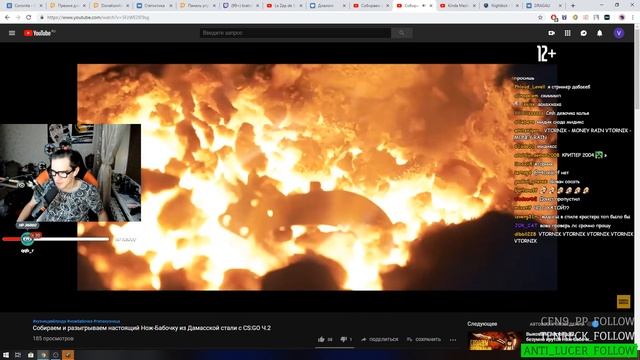Open the notifications bell

tap(600, 33)
